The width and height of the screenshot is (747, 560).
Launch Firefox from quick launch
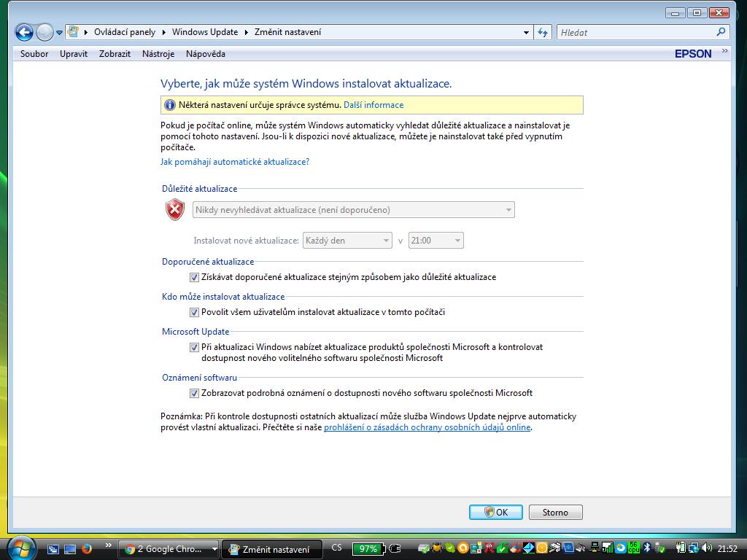87,549
